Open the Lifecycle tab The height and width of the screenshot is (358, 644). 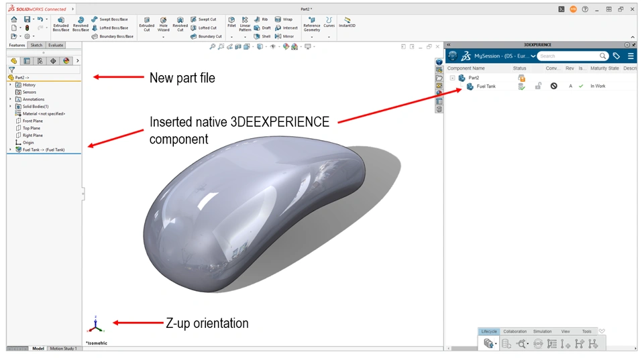[489, 332]
